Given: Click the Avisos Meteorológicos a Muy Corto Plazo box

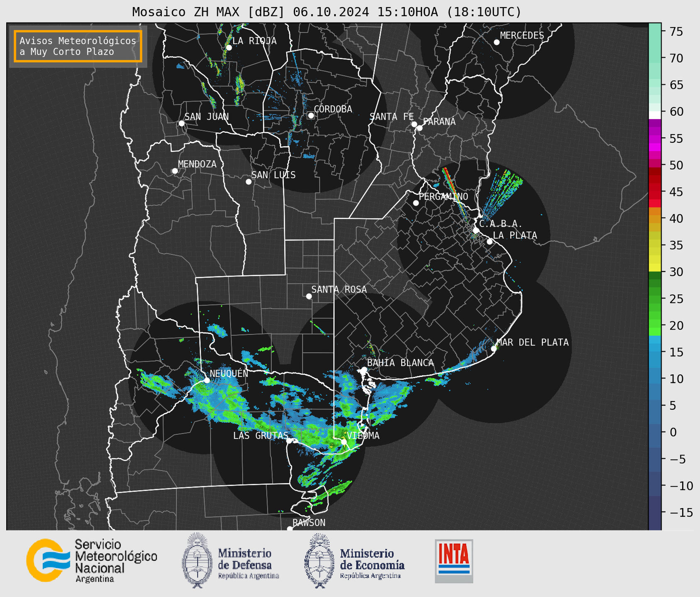Looking at the screenshot, I should coord(78,46).
